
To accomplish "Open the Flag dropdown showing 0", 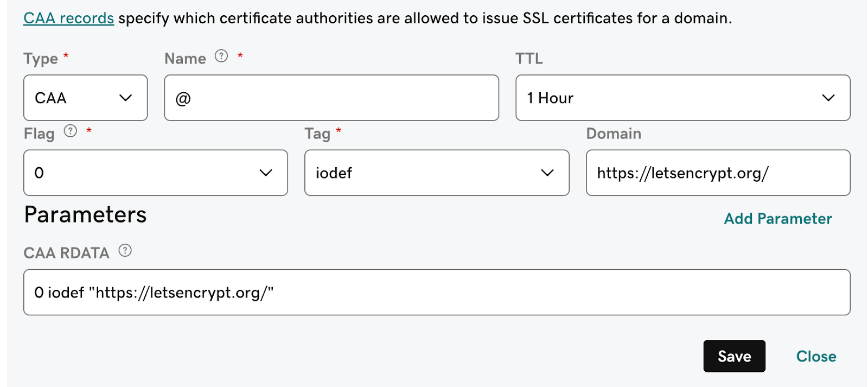I will click(x=156, y=173).
